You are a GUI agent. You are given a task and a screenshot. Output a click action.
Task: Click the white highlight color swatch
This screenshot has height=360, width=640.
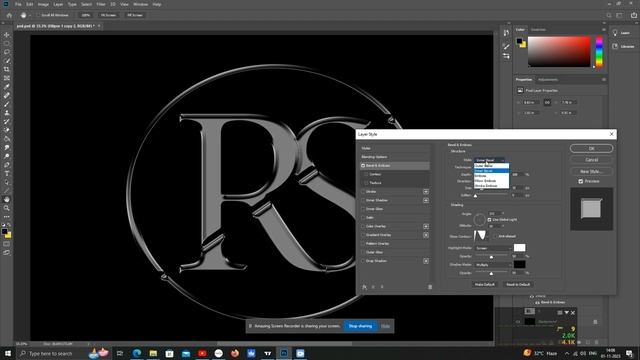point(519,247)
